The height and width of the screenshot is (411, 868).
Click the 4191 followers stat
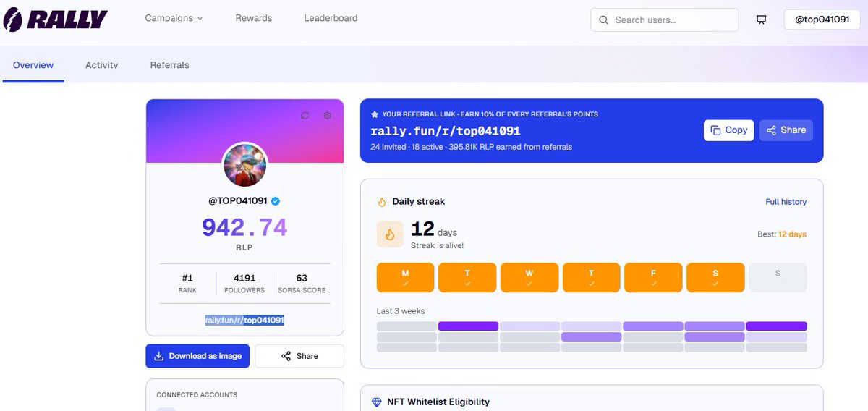(x=244, y=283)
